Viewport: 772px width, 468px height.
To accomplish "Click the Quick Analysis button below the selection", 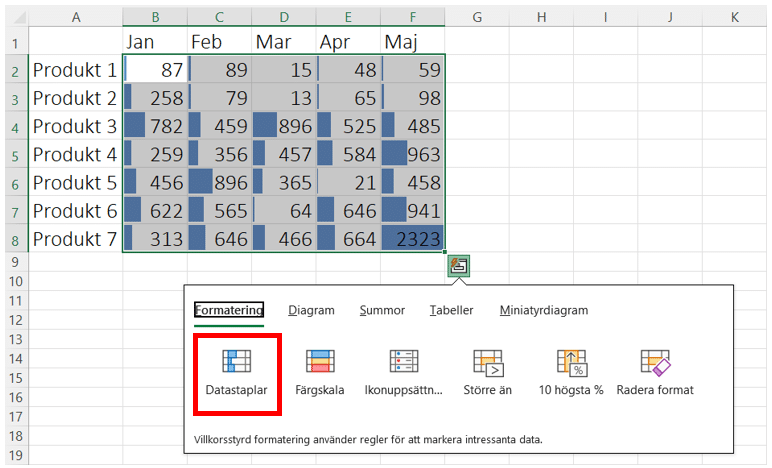I will tap(459, 266).
